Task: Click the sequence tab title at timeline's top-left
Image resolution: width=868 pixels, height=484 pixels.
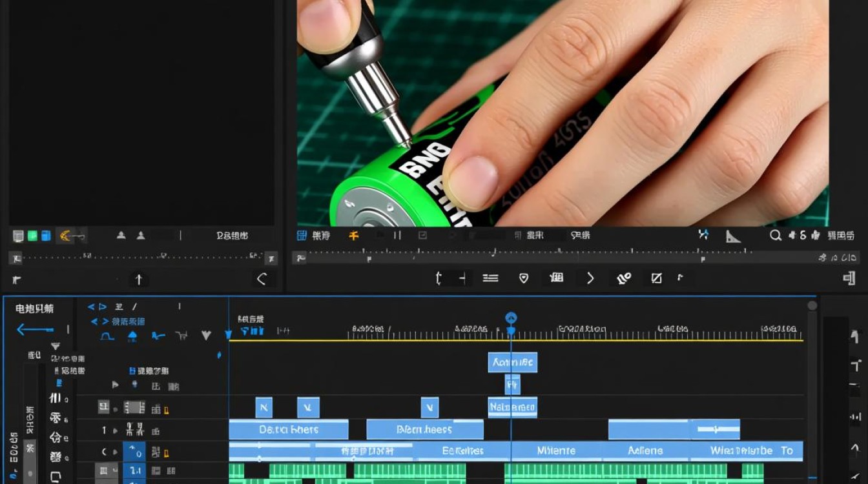Action: click(x=35, y=309)
